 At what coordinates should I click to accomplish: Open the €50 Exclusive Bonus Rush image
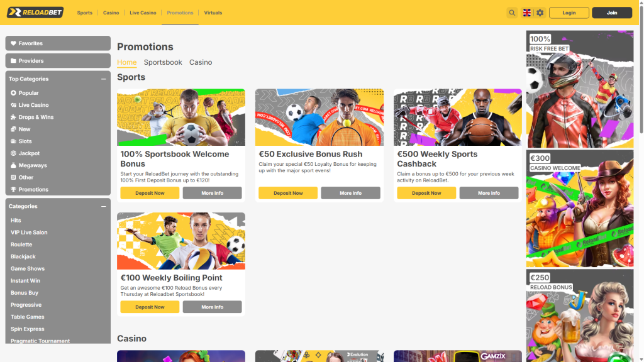tap(319, 118)
